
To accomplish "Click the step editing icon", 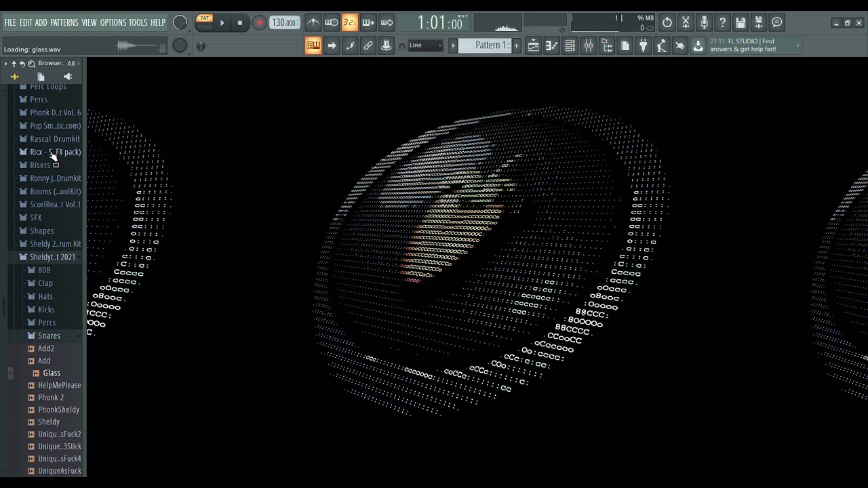I will click(350, 45).
